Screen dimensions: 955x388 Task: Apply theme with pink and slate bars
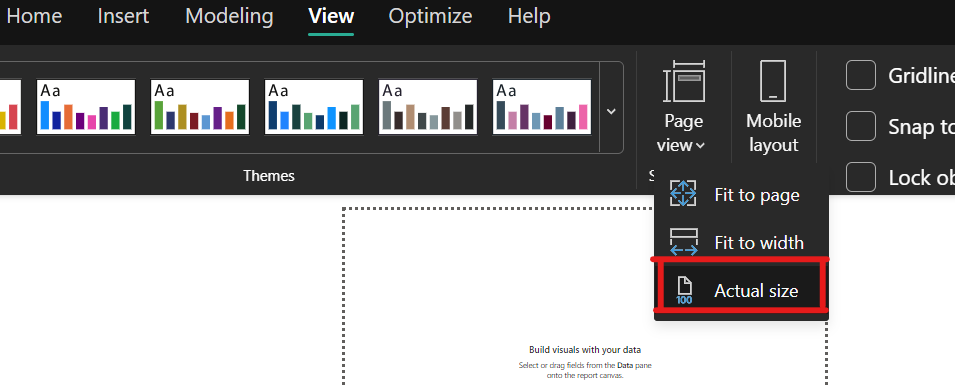click(x=542, y=107)
